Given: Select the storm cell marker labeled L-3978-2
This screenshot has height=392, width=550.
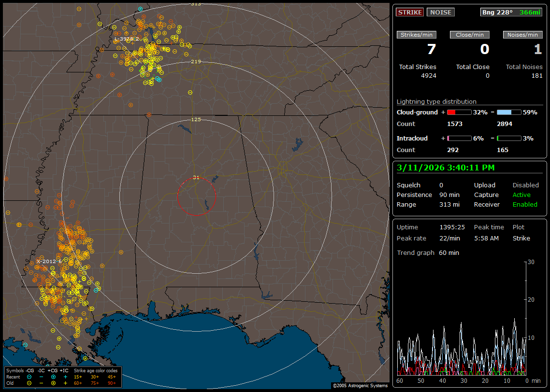Looking at the screenshot, I should (x=127, y=39).
